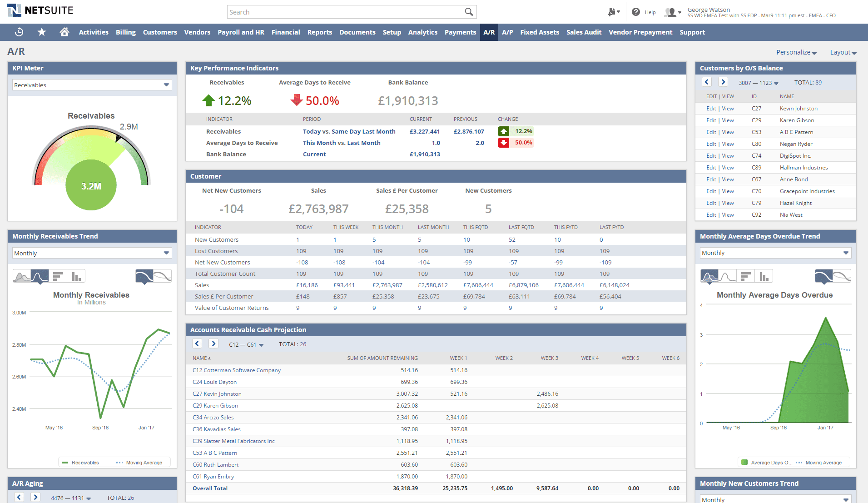Open the Fixed Assets menu
868x503 pixels.
(x=540, y=32)
